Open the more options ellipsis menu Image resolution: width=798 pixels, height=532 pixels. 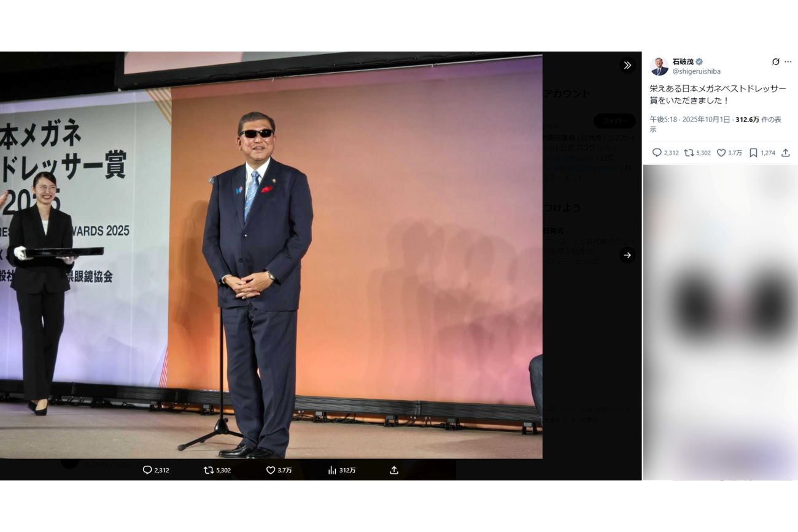(788, 62)
